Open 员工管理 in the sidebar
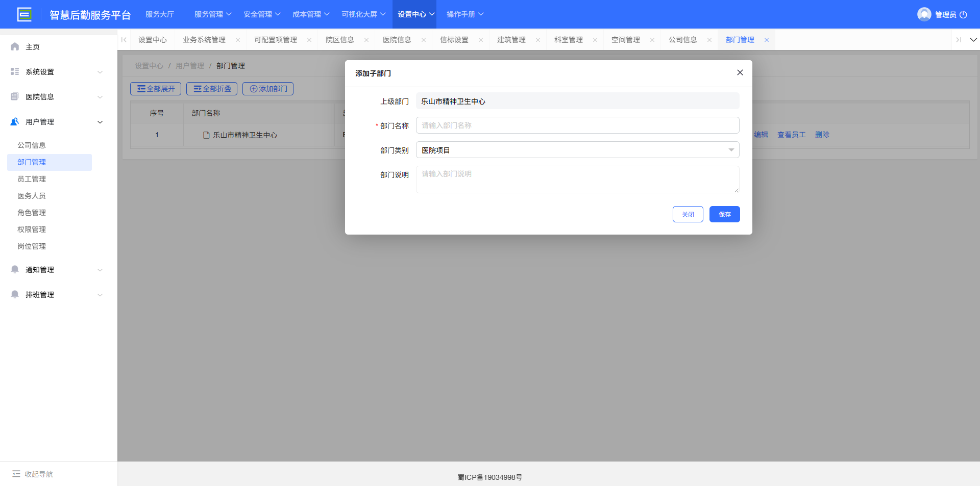980x486 pixels. (x=32, y=179)
